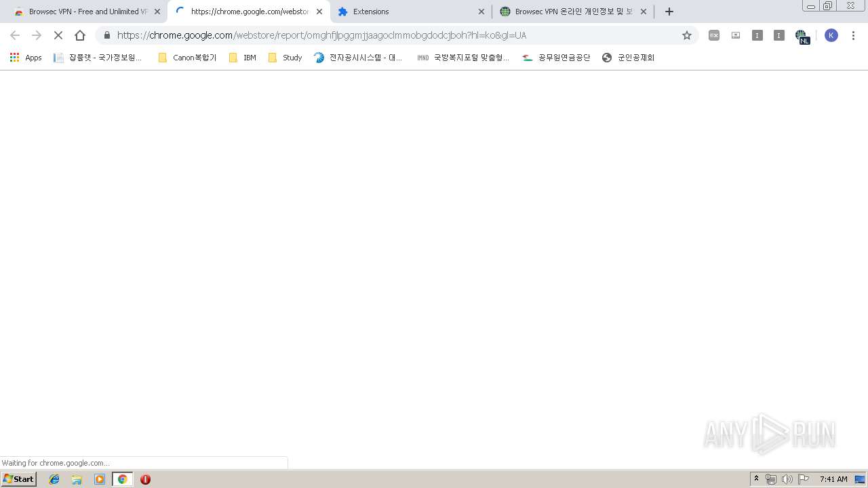
Task: Open 전자공시시스템 bookmark
Action: (358, 58)
